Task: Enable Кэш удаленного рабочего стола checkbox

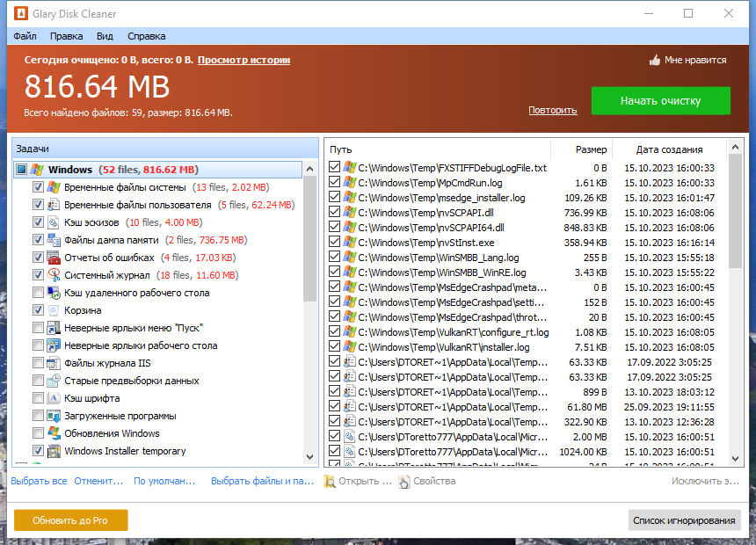Action: coord(38,293)
